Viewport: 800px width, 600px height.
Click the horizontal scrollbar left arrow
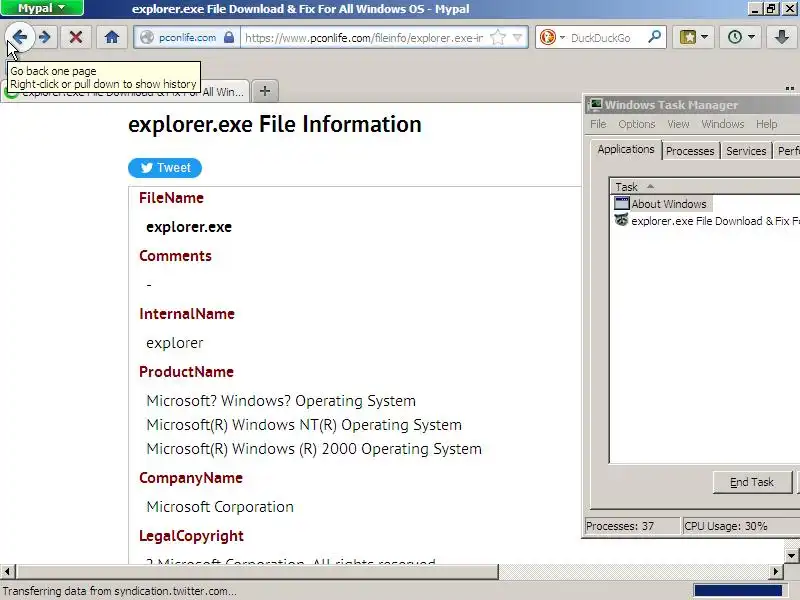click(x=7, y=571)
